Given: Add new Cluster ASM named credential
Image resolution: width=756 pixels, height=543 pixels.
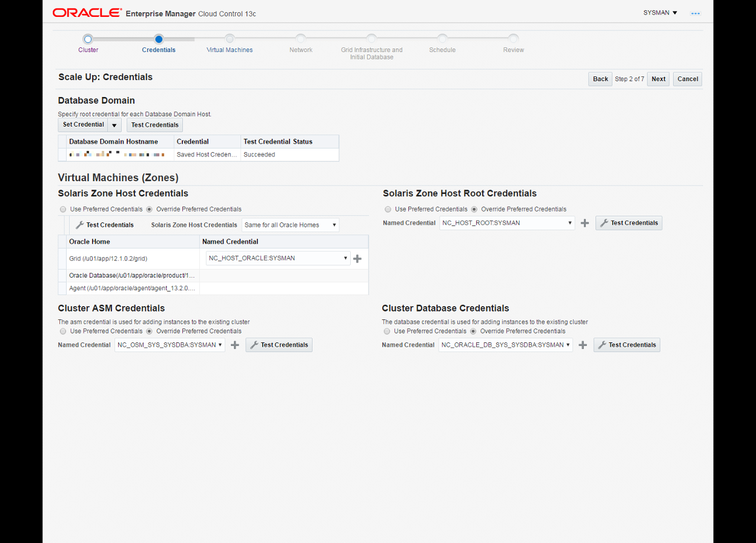Looking at the screenshot, I should (235, 345).
